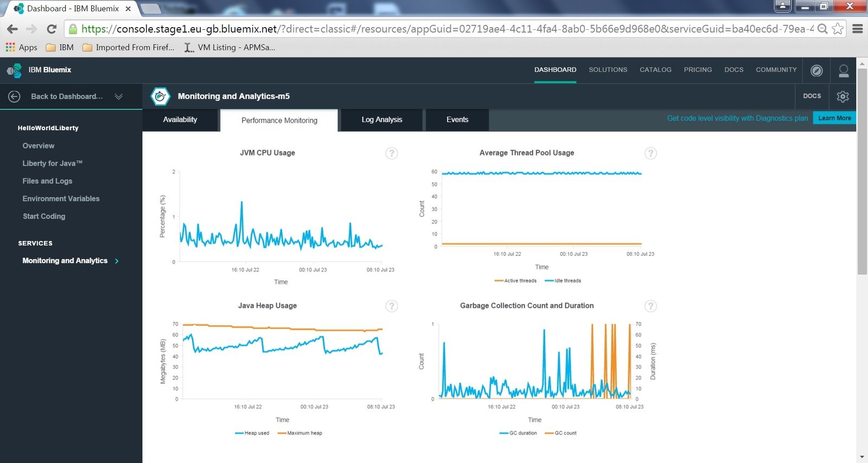
Task: Open the IBM bookmarks folder
Action: (60, 47)
